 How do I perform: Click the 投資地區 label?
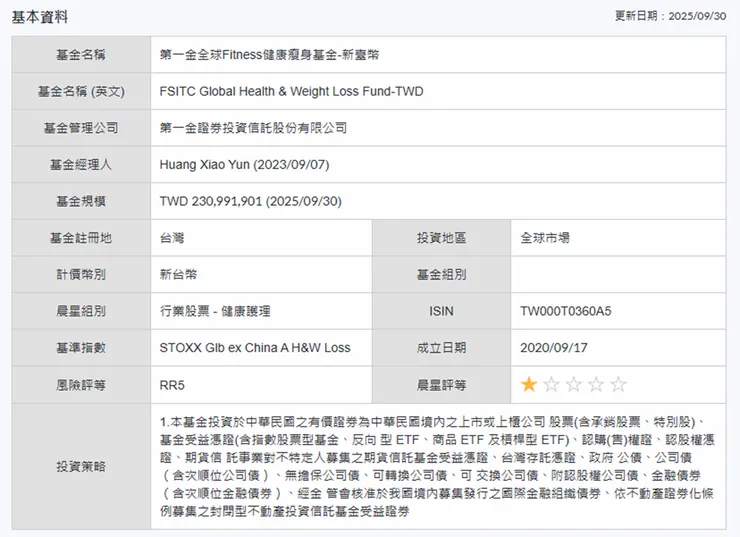click(x=441, y=238)
